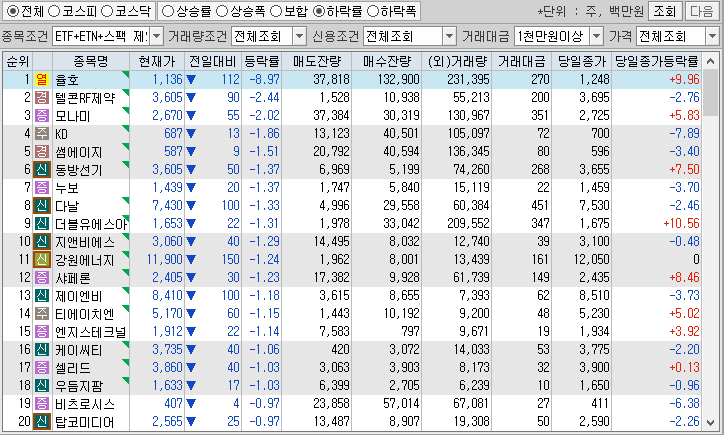Screen dimensions: 724x435
Task: Click the 증 badge icon for 비츠로시스
Action: pyautogui.click(x=42, y=404)
